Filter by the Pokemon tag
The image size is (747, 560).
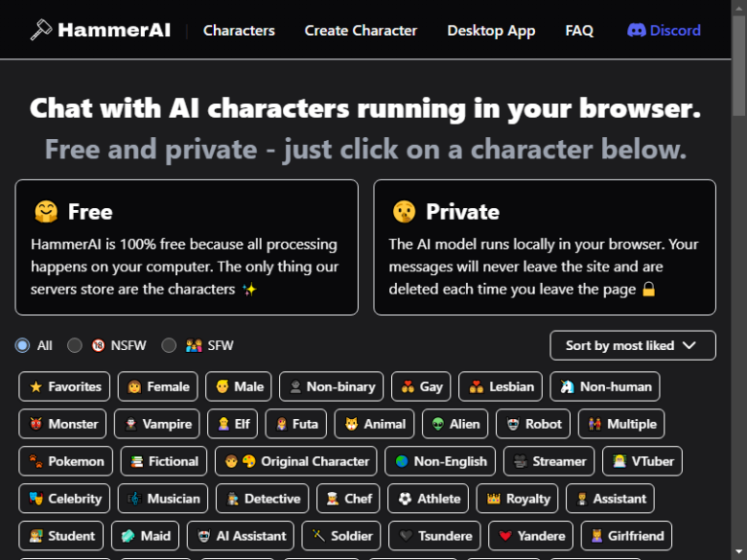pyautogui.click(x=66, y=462)
